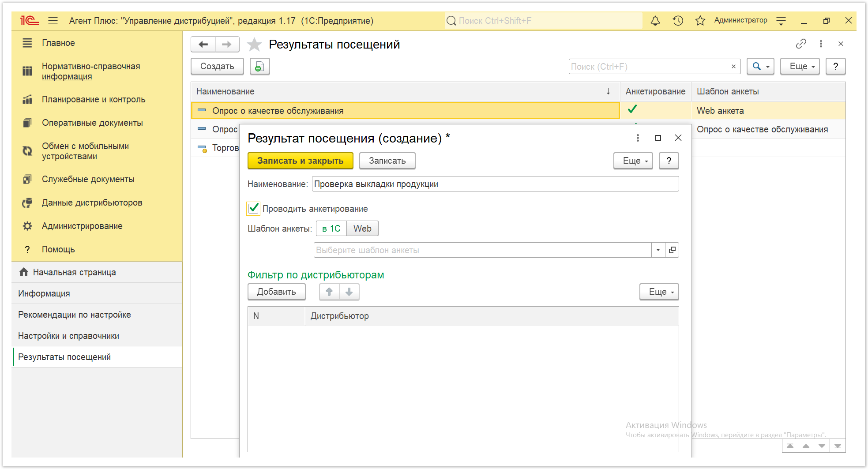Screen dimensions: 868x469
Task: Get link to the list icon
Action: coord(801,44)
